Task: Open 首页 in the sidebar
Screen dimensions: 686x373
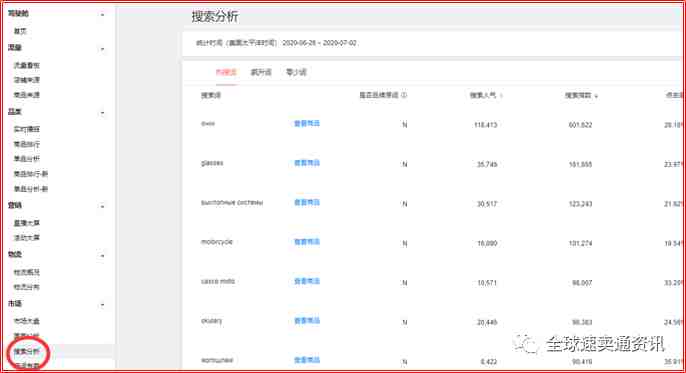Action: coord(20,31)
